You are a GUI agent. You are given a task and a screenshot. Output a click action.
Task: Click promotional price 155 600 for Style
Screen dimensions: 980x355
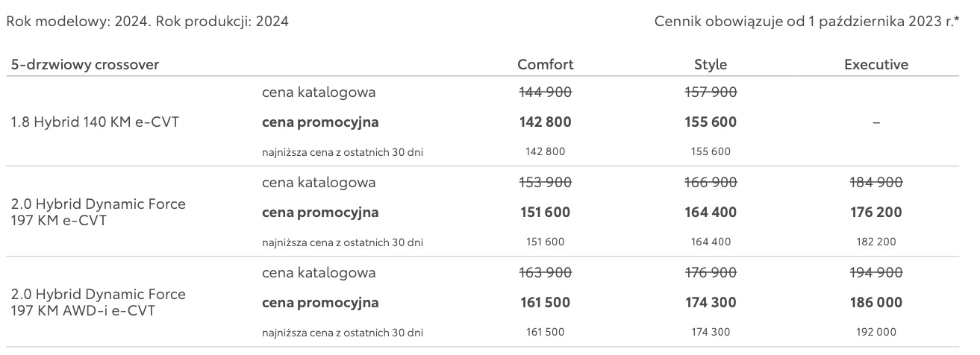click(x=711, y=122)
